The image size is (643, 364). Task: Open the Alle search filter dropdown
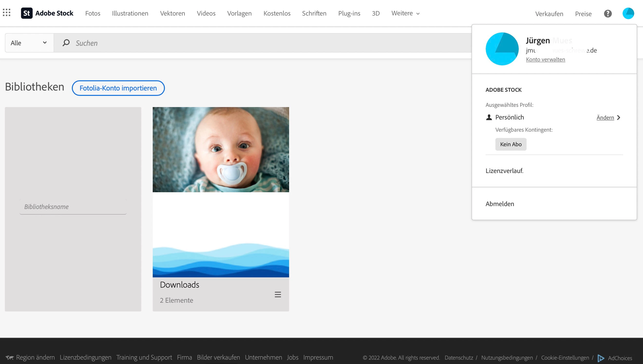click(x=29, y=43)
